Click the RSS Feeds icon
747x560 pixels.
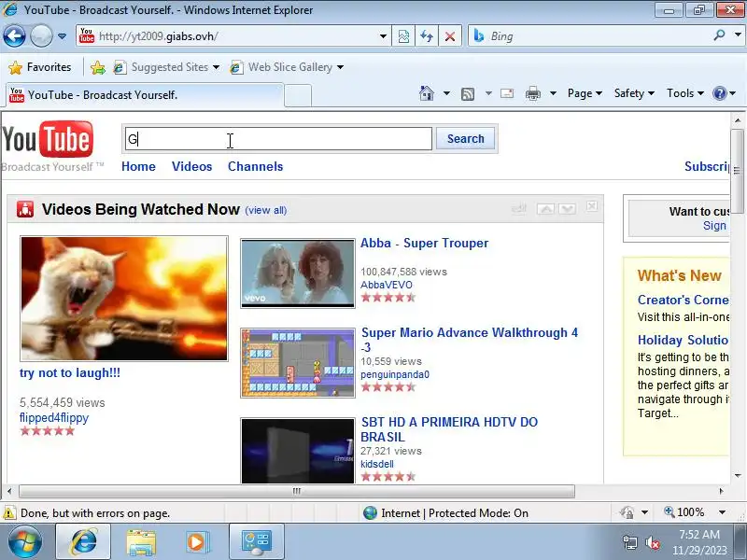[468, 94]
